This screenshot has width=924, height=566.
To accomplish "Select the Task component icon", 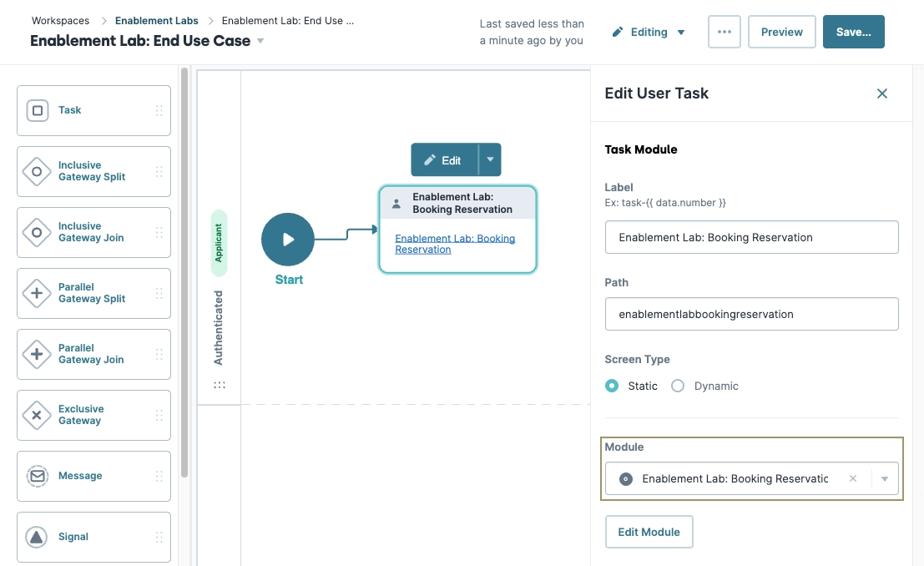I will point(39,109).
